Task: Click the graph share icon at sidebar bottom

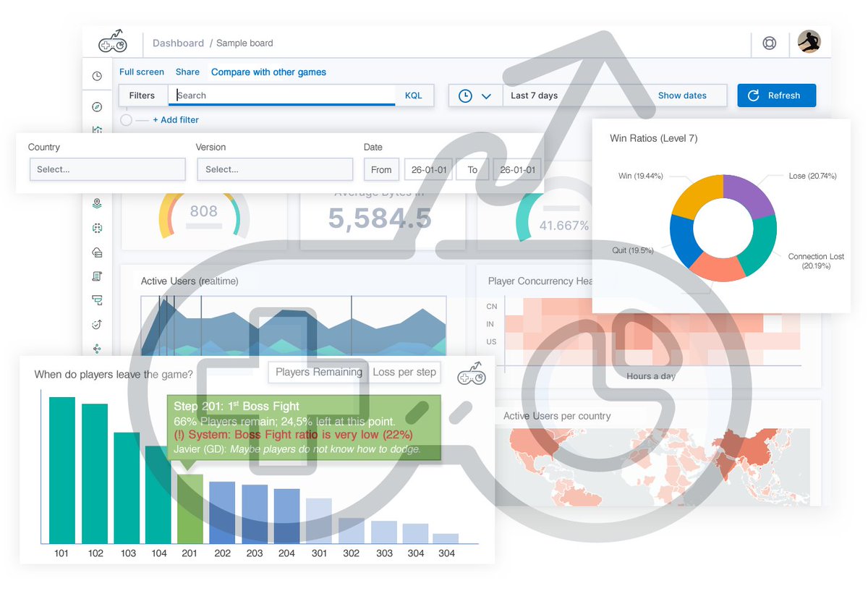Action: pyautogui.click(x=97, y=348)
